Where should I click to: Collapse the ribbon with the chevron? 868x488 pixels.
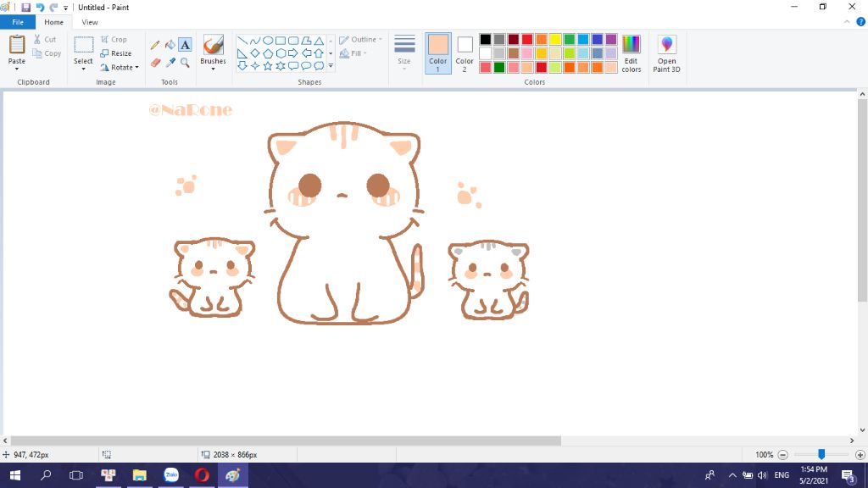(x=847, y=22)
